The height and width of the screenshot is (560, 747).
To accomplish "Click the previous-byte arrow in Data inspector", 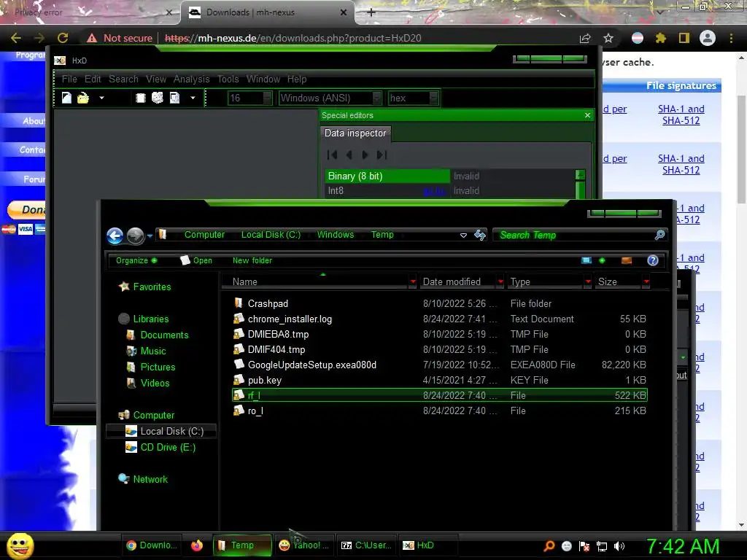I will pyautogui.click(x=349, y=155).
